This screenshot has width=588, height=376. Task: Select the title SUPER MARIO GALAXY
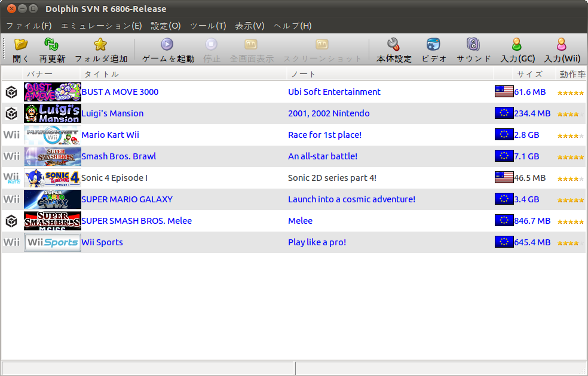127,199
